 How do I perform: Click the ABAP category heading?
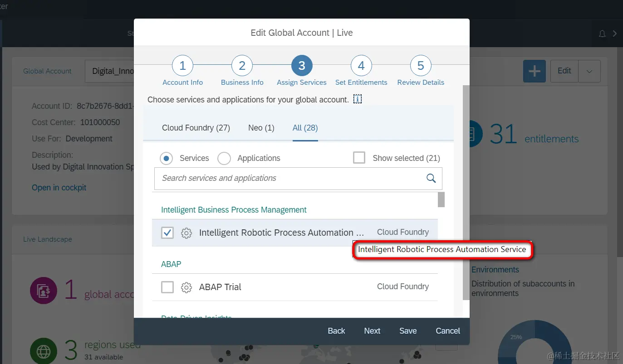coord(171,264)
